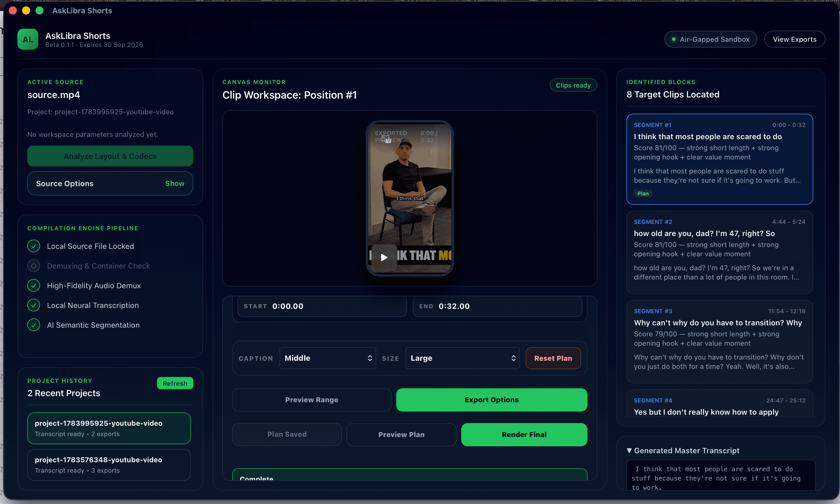Click the master transcript text box

click(721, 476)
